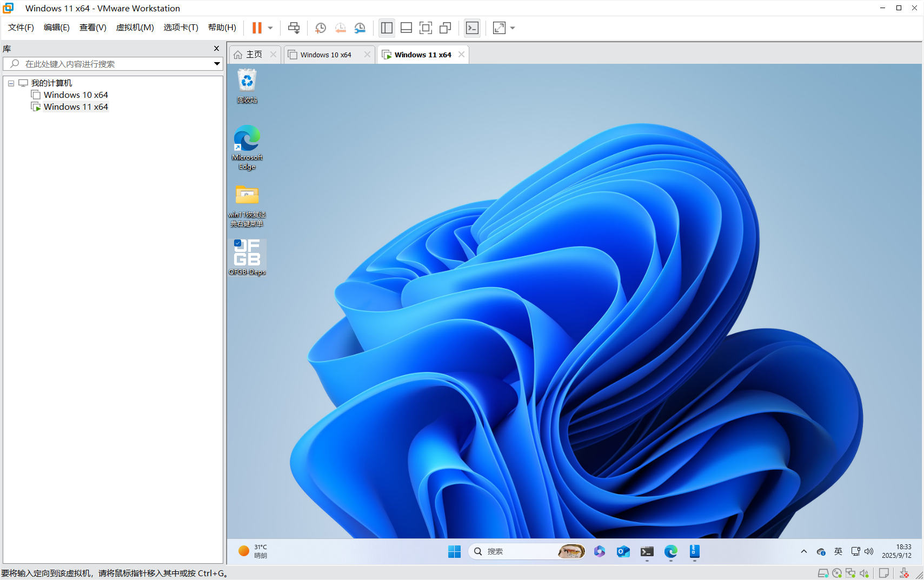The width and height of the screenshot is (924, 580).
Task: Open the blue app on guest taskbar
Action: tap(695, 551)
